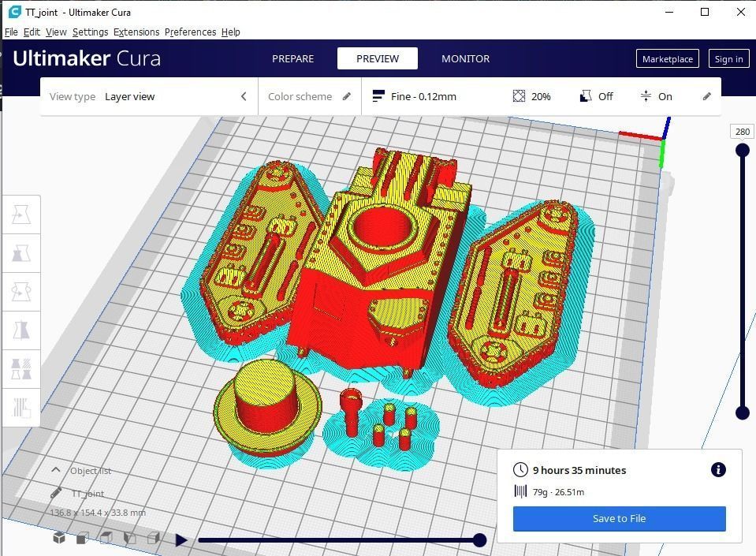Switch to 3D perspective camera view

[59, 538]
